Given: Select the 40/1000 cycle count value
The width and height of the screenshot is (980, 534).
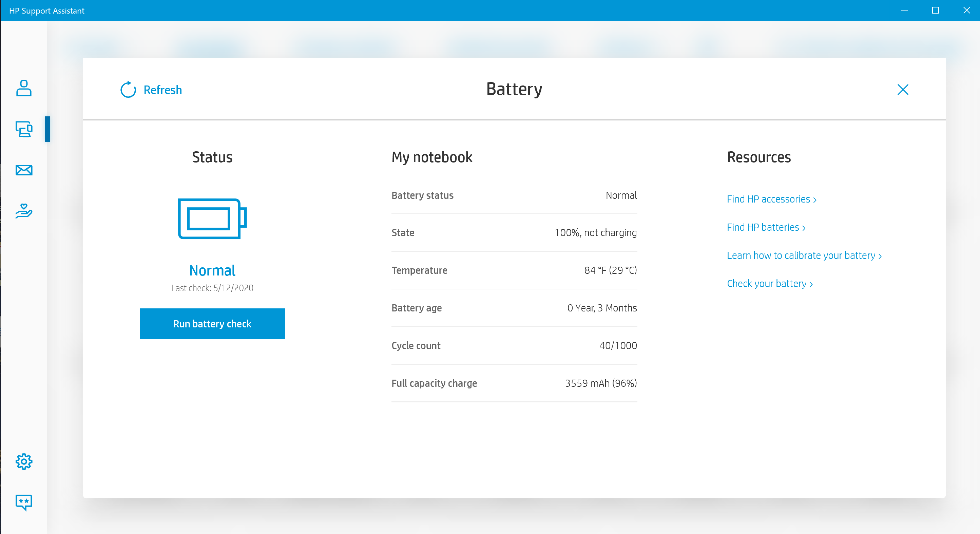Looking at the screenshot, I should click(x=618, y=346).
